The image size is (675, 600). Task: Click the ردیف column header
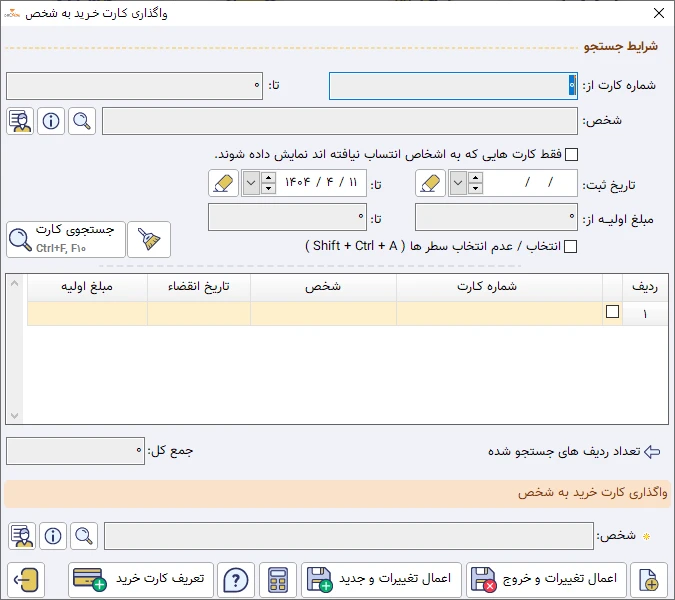(645, 287)
